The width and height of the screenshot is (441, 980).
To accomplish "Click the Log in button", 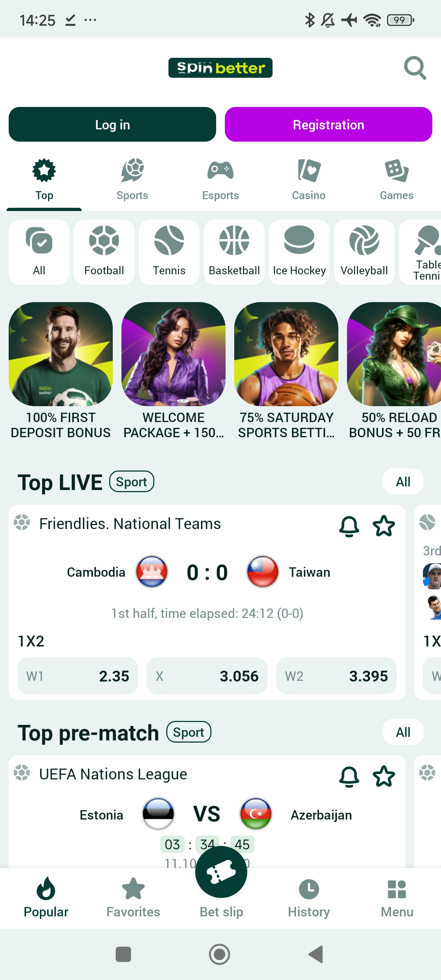I will point(112,124).
